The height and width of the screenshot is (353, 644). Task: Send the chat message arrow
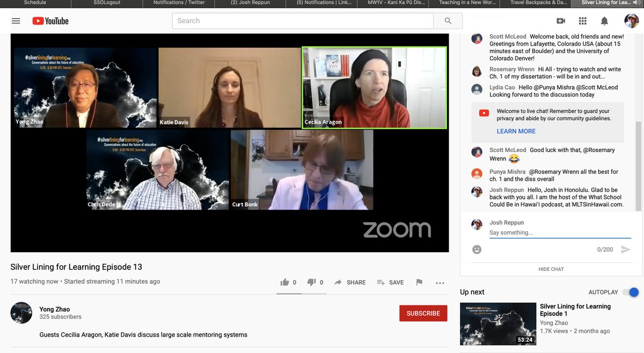[625, 249]
